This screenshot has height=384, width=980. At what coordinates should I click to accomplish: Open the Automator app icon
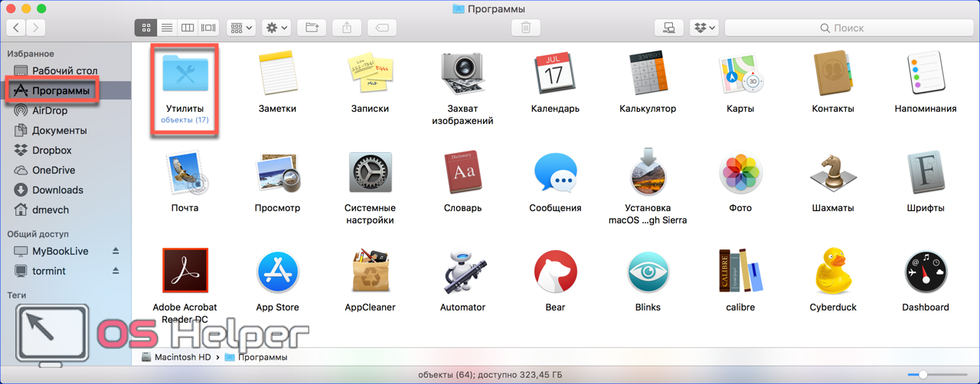[462, 273]
